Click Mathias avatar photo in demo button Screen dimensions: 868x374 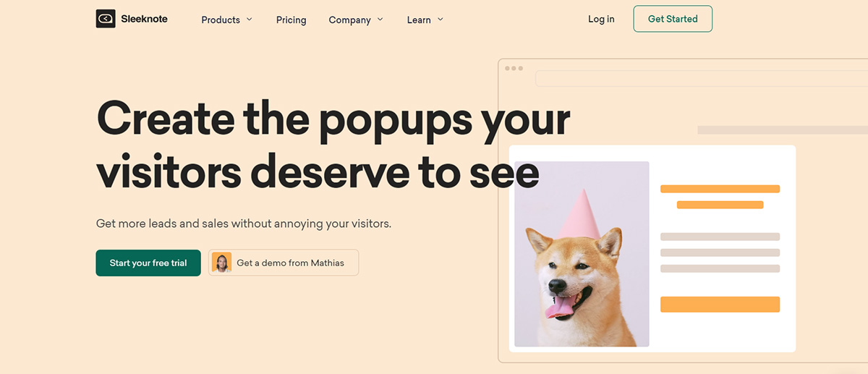pos(221,263)
